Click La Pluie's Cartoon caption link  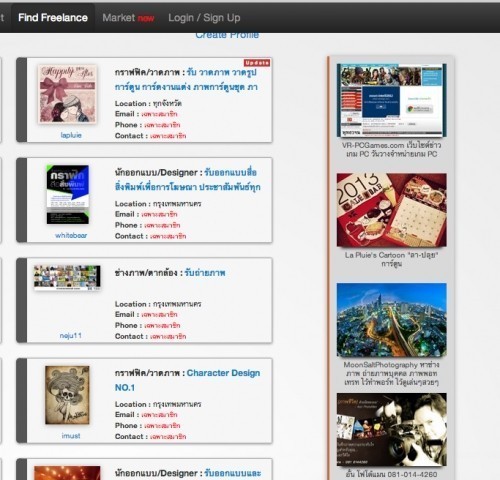point(392,259)
